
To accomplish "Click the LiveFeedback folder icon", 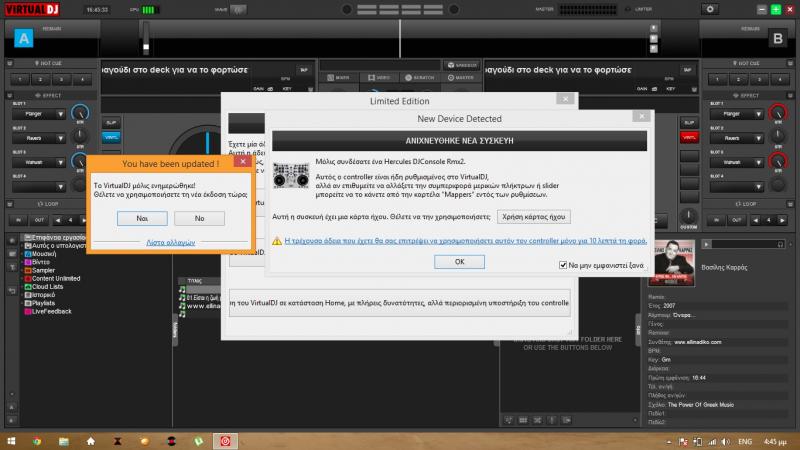I will pyautogui.click(x=27, y=311).
